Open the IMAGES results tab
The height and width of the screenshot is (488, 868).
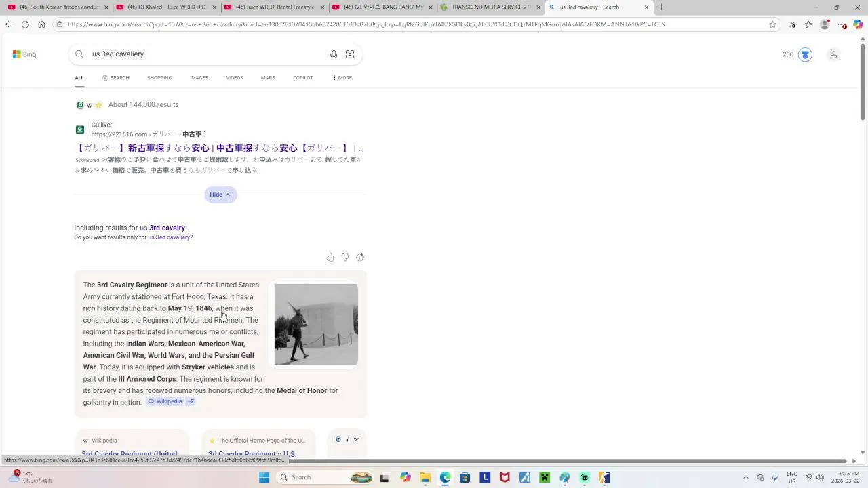point(199,78)
